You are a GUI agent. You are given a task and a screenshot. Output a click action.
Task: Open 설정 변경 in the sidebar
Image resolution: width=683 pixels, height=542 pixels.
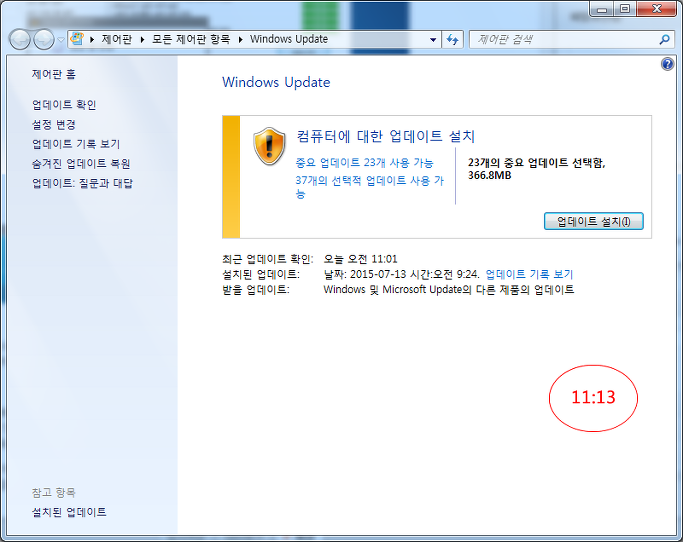coord(54,125)
